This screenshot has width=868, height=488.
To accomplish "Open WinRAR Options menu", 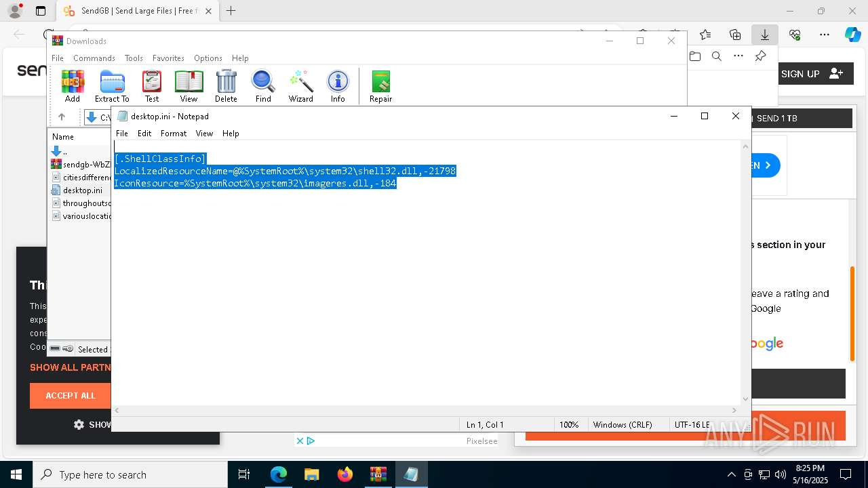I will tap(208, 58).
